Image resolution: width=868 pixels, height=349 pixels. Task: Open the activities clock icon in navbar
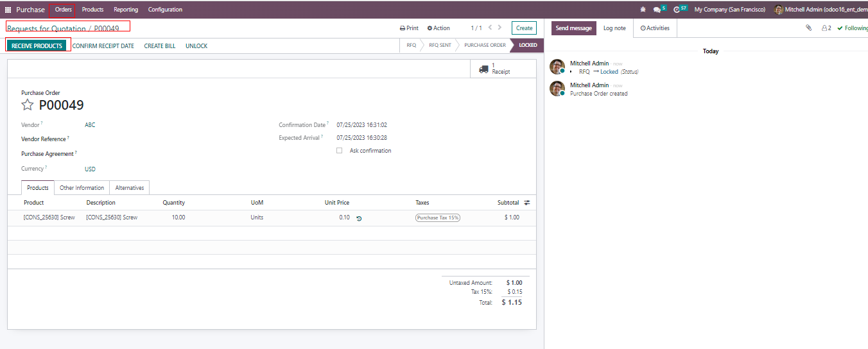677,10
